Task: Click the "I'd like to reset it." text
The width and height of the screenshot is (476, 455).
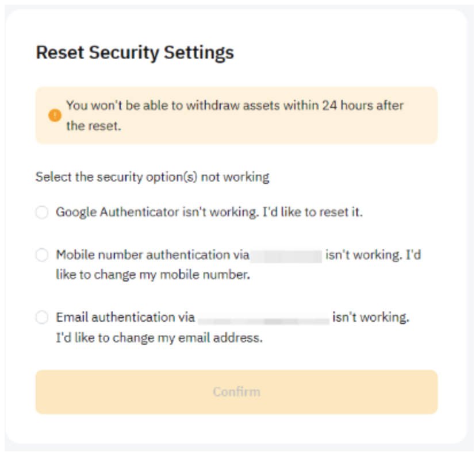Action: tap(313, 212)
